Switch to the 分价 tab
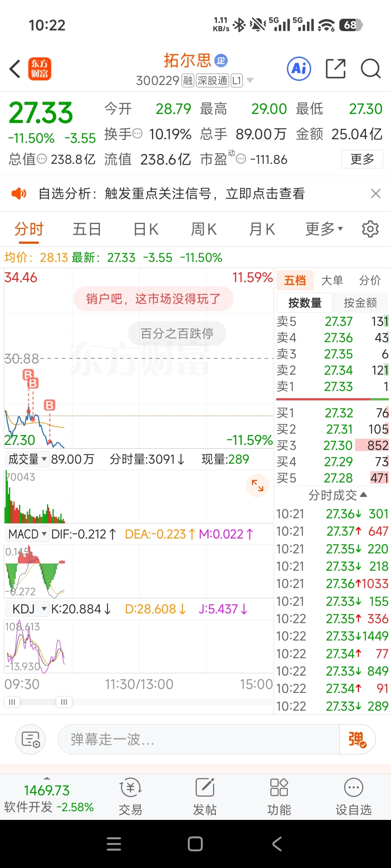The height and width of the screenshot is (868, 391). pyautogui.click(x=370, y=280)
